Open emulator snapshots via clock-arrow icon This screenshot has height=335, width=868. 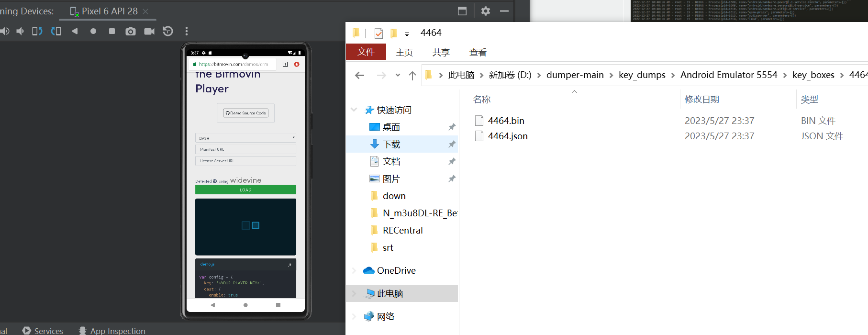pos(168,31)
